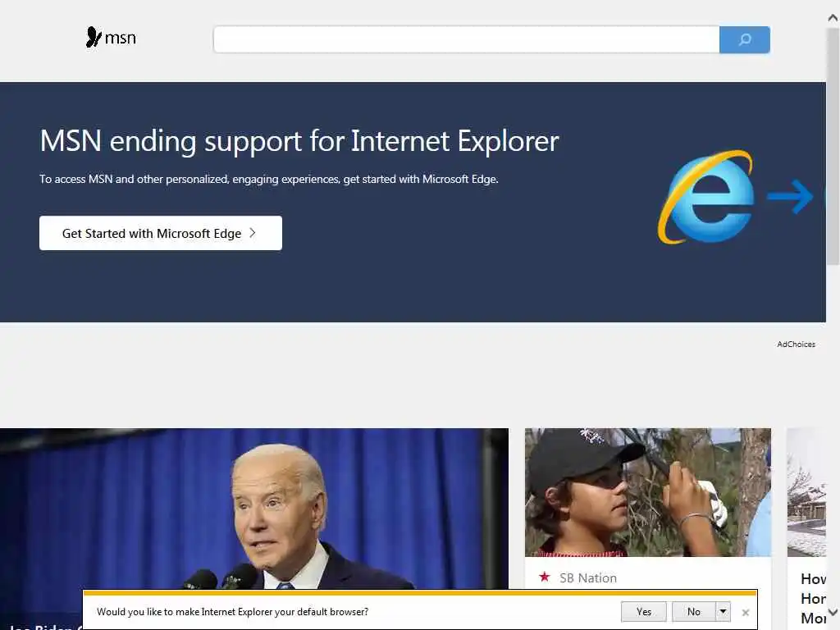Viewport: 840px width, 630px height.
Task: Click the blue search magnifier button
Action: [745, 39]
